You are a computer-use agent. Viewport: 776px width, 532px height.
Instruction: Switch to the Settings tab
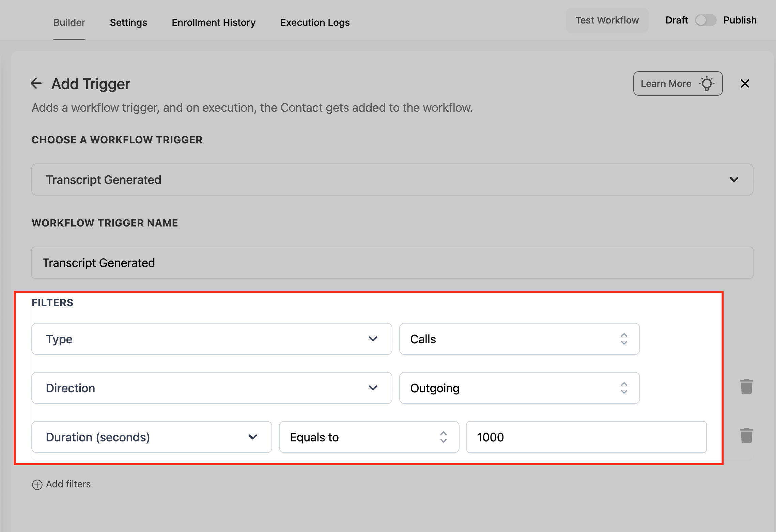pyautogui.click(x=128, y=22)
